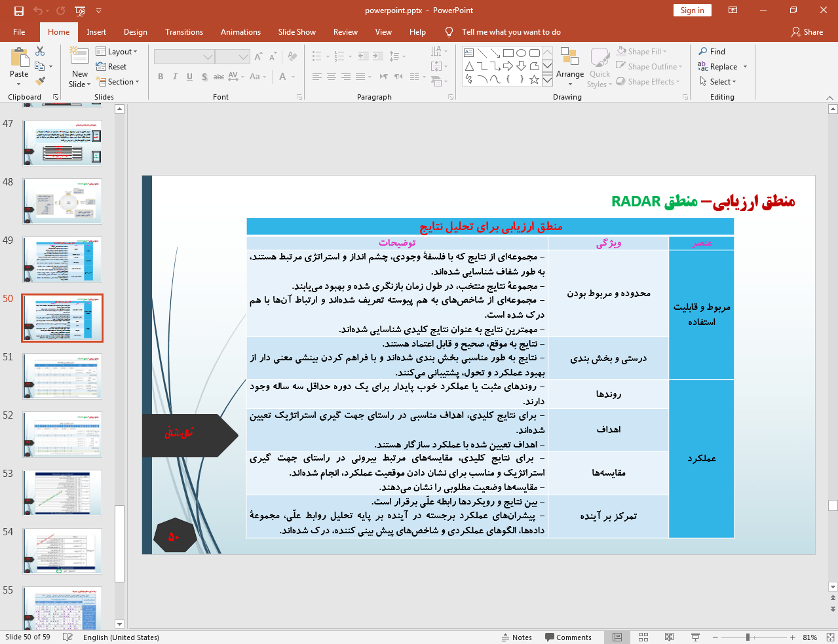
Task: Select slide 48 thumbnail
Action: coord(62,201)
